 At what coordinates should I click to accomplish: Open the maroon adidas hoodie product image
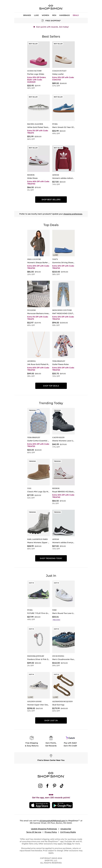pyautogui.click(x=63, y=159)
